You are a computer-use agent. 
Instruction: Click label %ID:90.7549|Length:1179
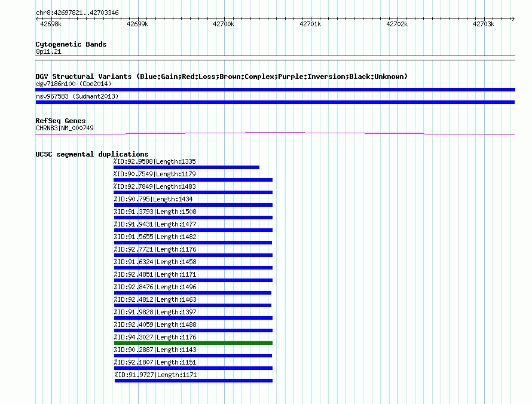click(155, 174)
